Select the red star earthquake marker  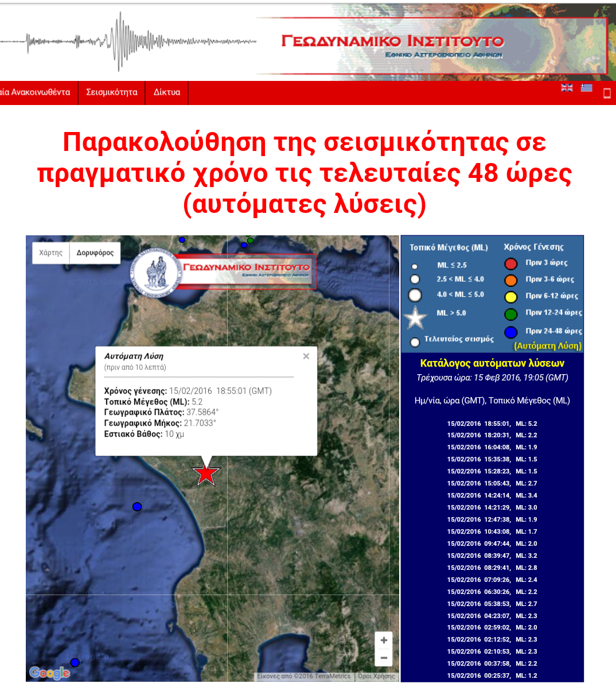[205, 474]
